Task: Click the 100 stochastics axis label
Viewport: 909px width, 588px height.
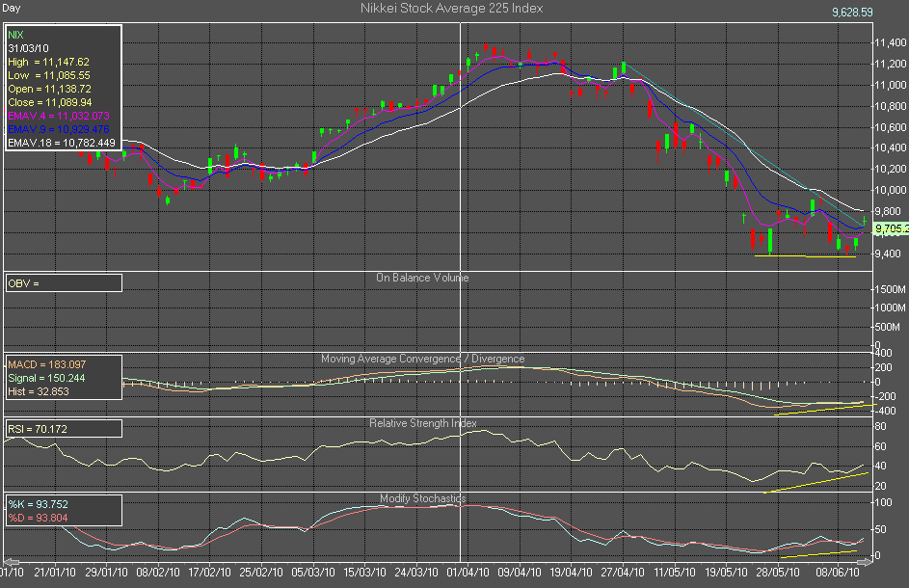Action: click(x=884, y=503)
